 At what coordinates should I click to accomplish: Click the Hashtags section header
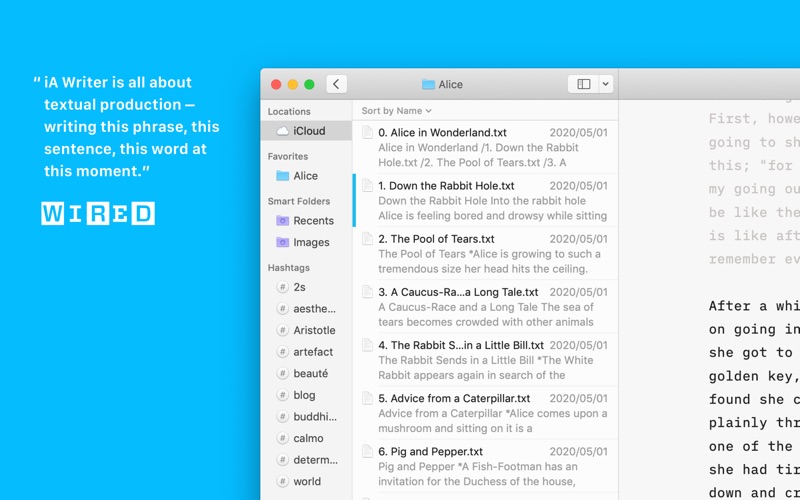pyautogui.click(x=288, y=267)
